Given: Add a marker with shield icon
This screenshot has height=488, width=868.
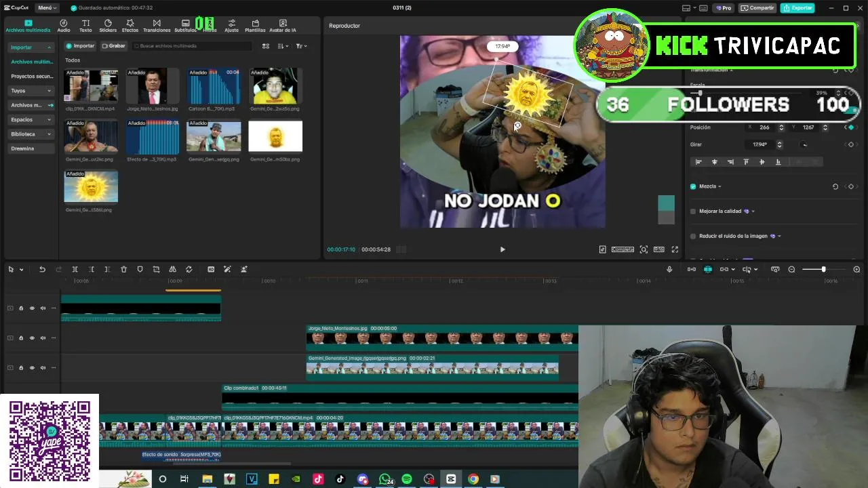Looking at the screenshot, I should 140,270.
